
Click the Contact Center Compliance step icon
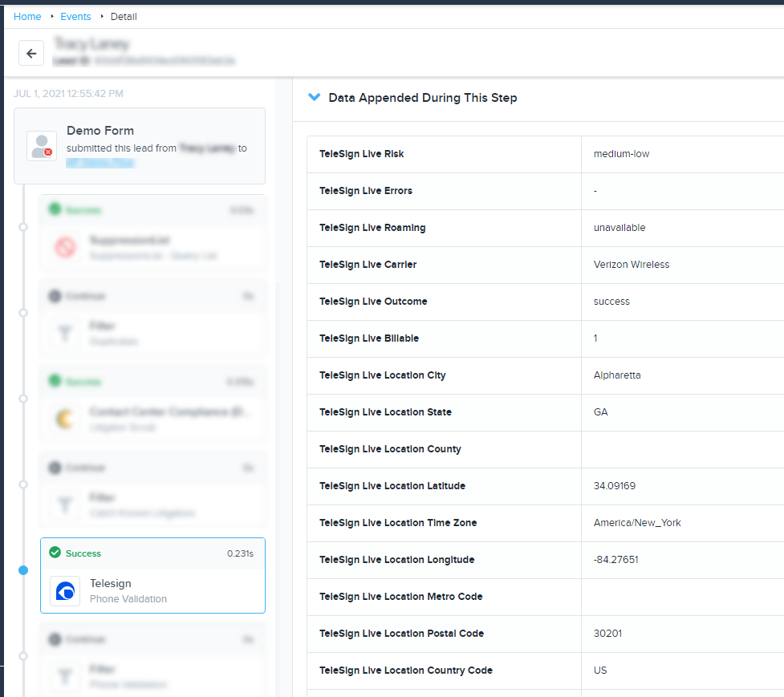coord(65,419)
